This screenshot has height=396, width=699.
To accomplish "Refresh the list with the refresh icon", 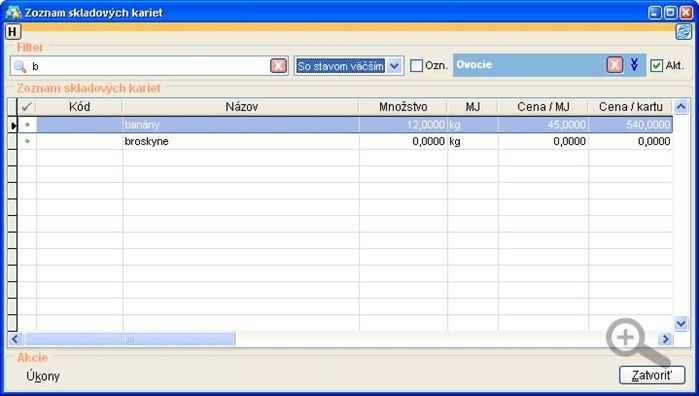I will (683, 32).
